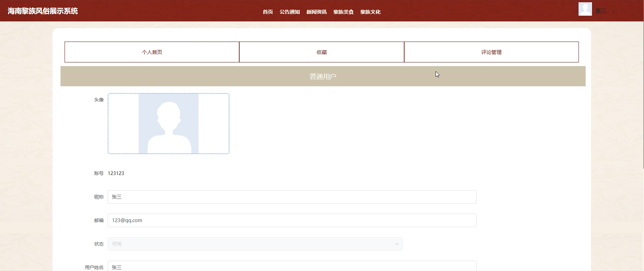Click the 昵称 input field
This screenshot has height=271, width=644.
tap(292, 197)
